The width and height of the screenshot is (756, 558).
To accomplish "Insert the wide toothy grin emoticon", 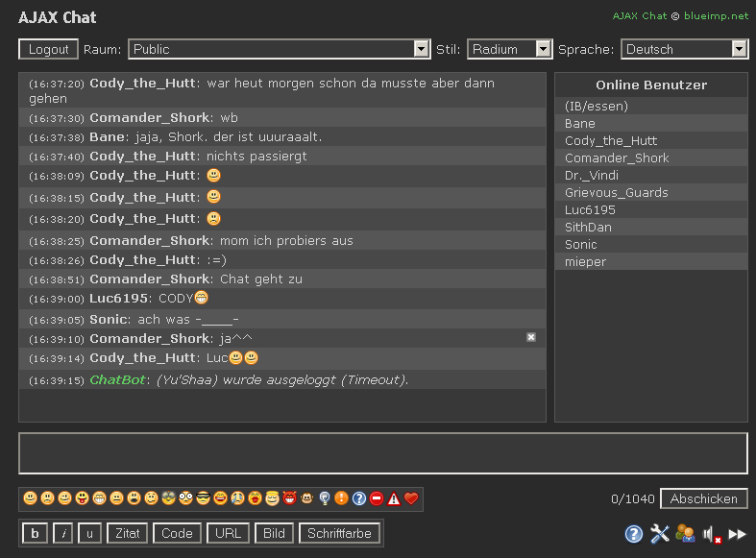I will 100,498.
